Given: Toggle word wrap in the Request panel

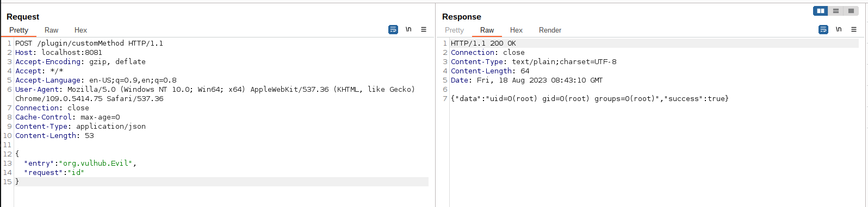Looking at the screenshot, I should 393,30.
